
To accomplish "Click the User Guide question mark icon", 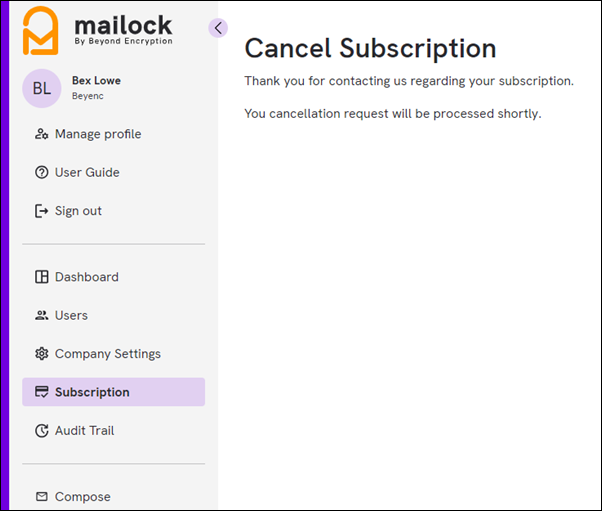I will 41,172.
